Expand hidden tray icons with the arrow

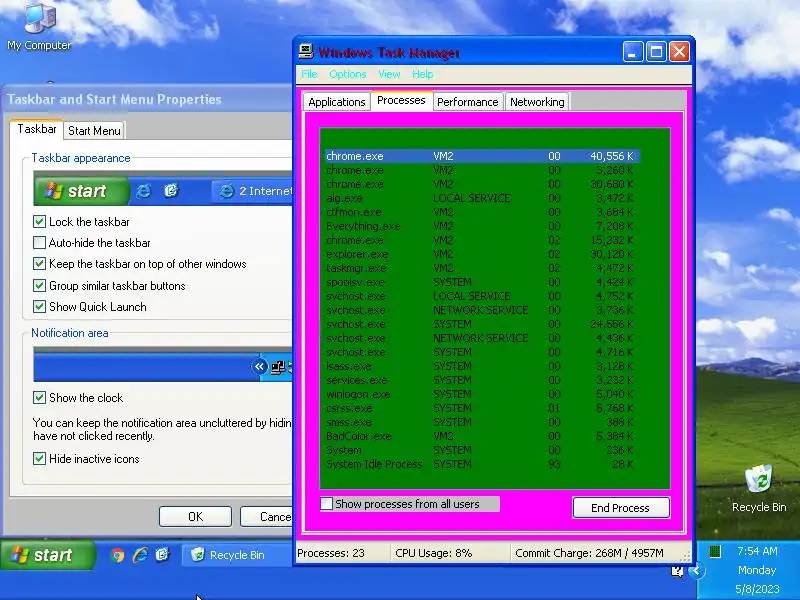696,570
